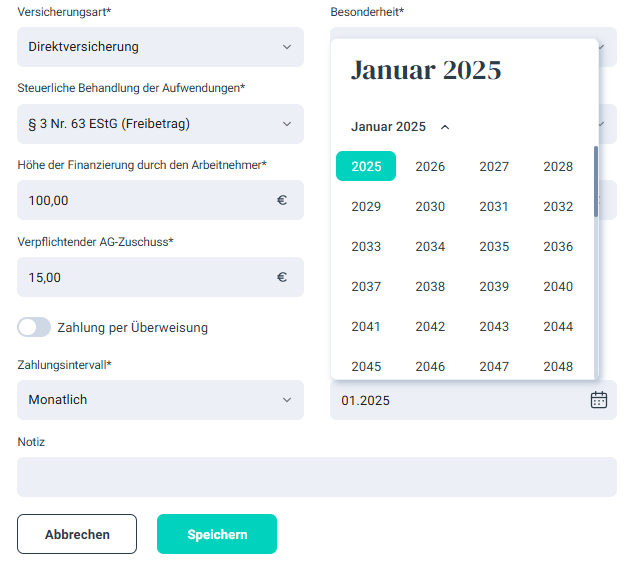Open the Zahlungsintervall Monatlich dropdown

click(x=160, y=400)
